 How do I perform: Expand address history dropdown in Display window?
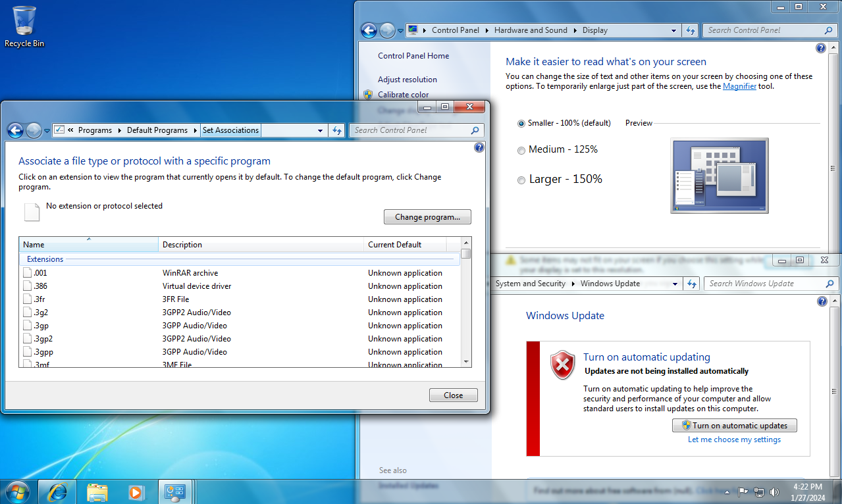(x=674, y=30)
